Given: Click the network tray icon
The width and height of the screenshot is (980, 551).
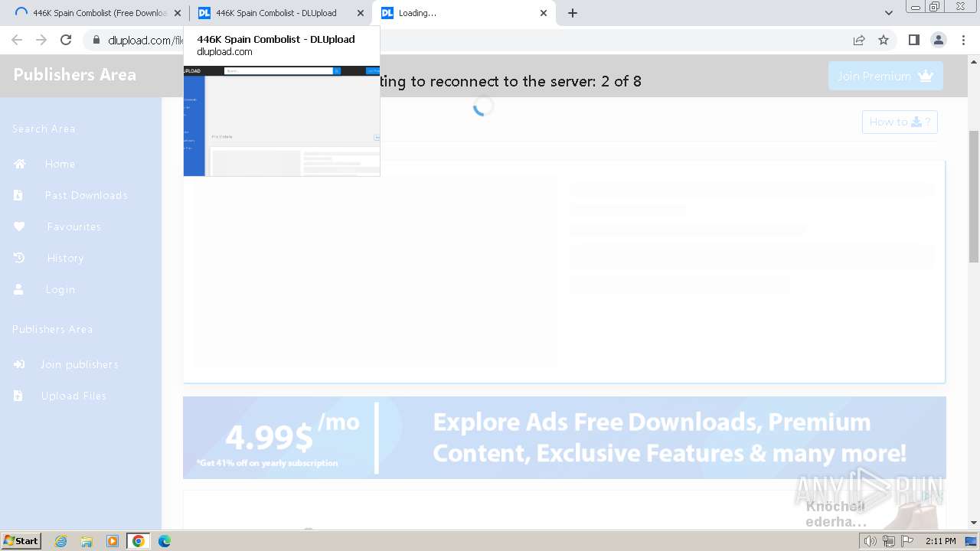Looking at the screenshot, I should tap(888, 541).
